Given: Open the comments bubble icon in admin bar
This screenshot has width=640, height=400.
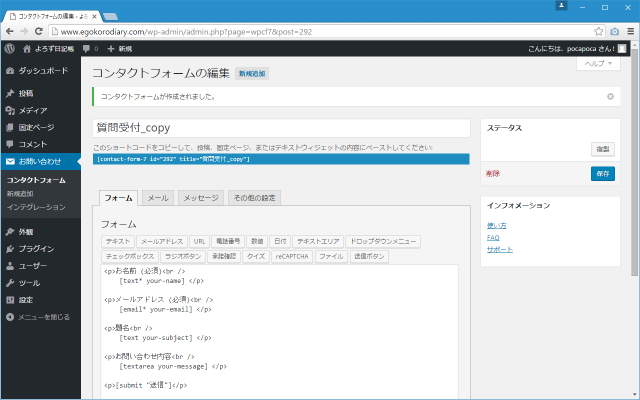Looking at the screenshot, I should [x=90, y=48].
